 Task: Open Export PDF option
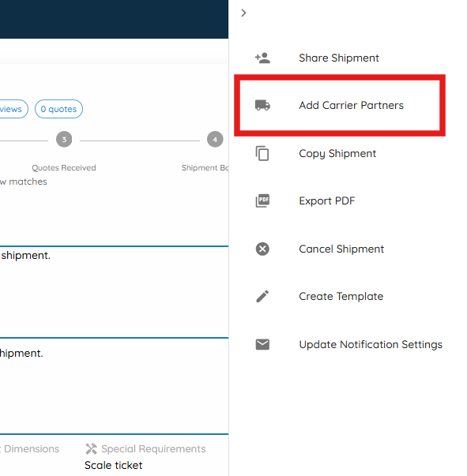[x=327, y=201]
